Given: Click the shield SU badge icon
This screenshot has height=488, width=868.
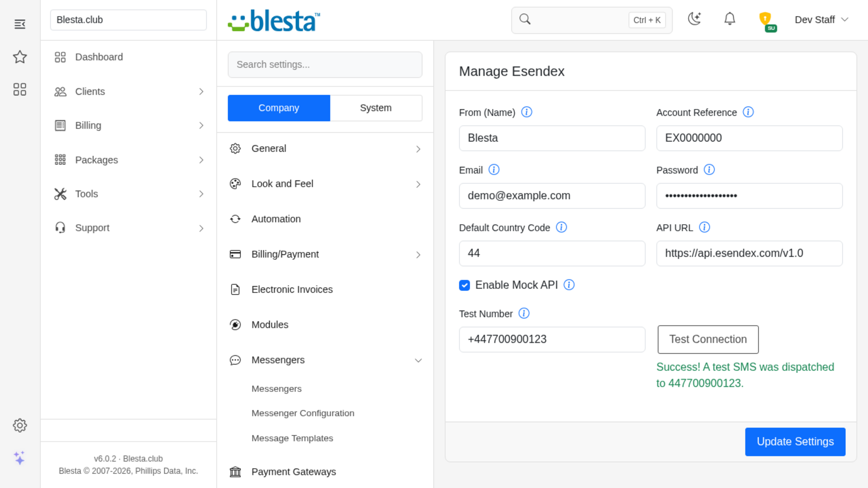Looking at the screenshot, I should tap(767, 21).
